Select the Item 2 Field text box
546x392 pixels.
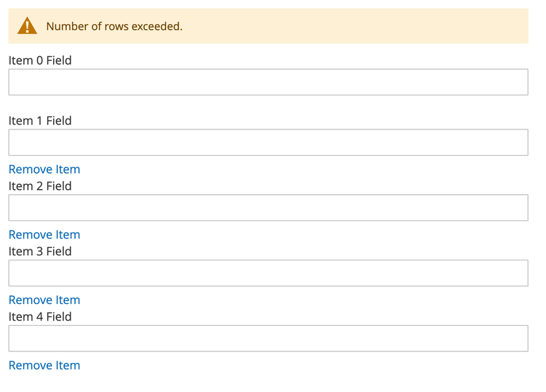tap(268, 208)
